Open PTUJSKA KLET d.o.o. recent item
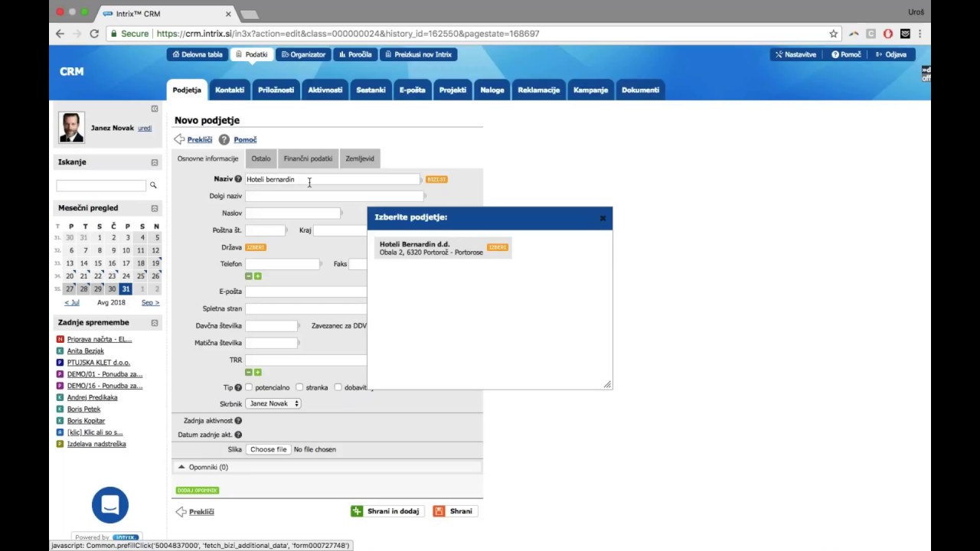 tap(98, 363)
